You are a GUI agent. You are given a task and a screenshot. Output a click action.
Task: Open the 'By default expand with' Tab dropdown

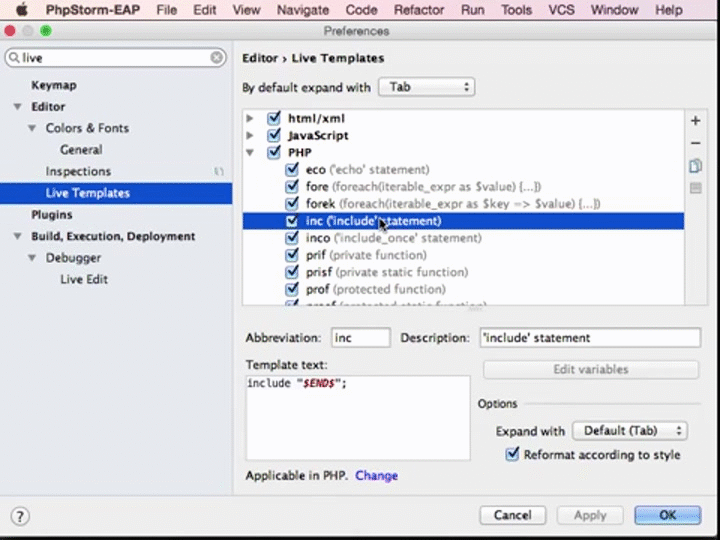point(427,87)
